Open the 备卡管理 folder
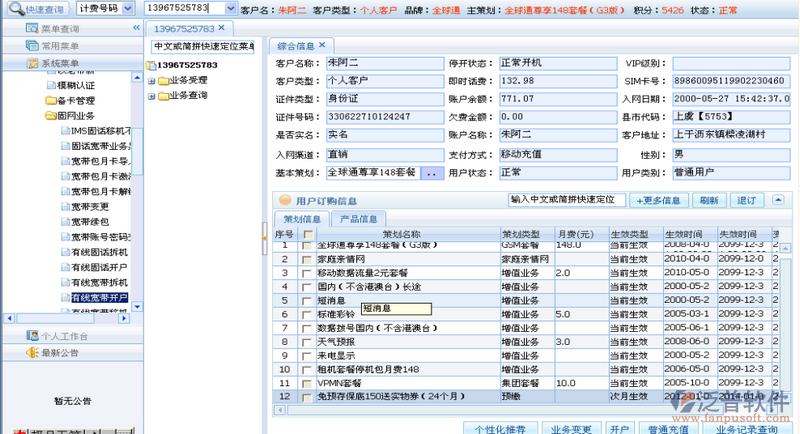This screenshot has width=800, height=434. click(51, 101)
